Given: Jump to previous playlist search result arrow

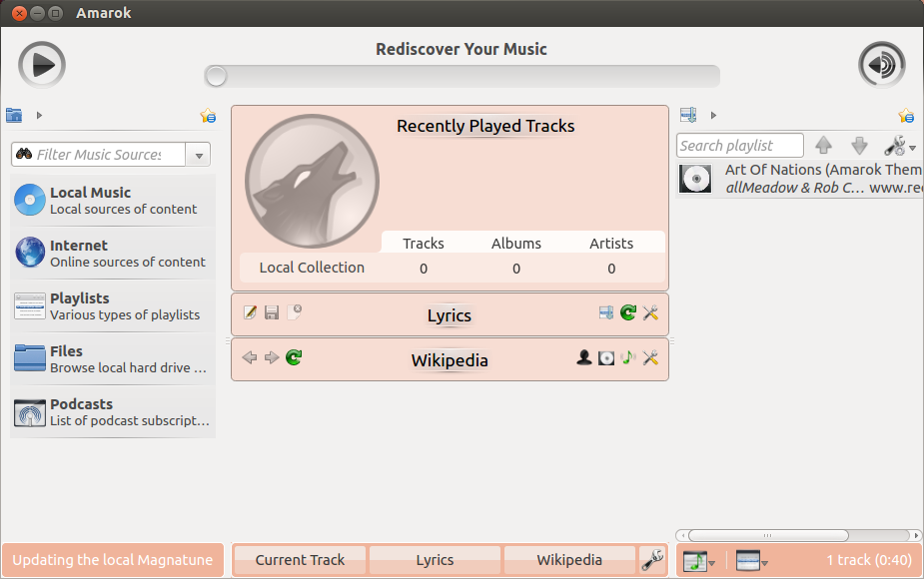Looking at the screenshot, I should click(824, 145).
